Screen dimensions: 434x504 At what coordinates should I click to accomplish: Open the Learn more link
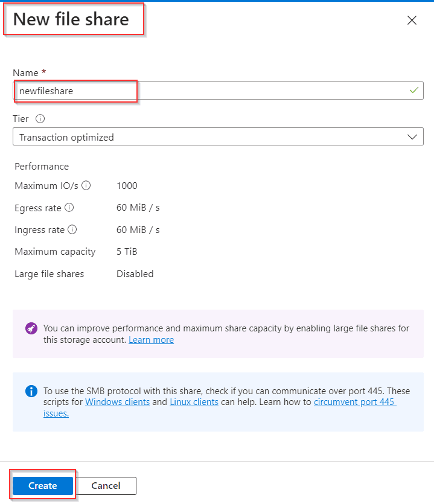pos(151,340)
